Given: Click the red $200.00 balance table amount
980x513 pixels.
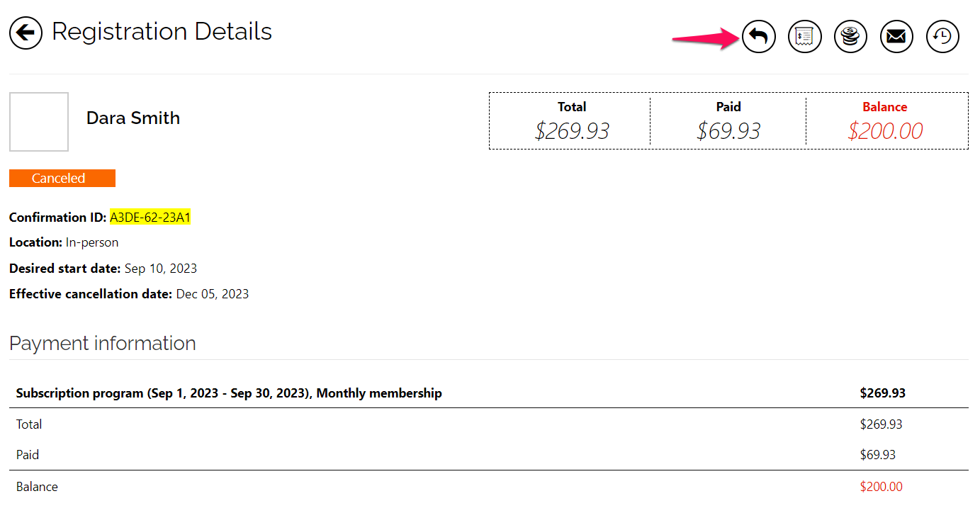Looking at the screenshot, I should (x=881, y=487).
